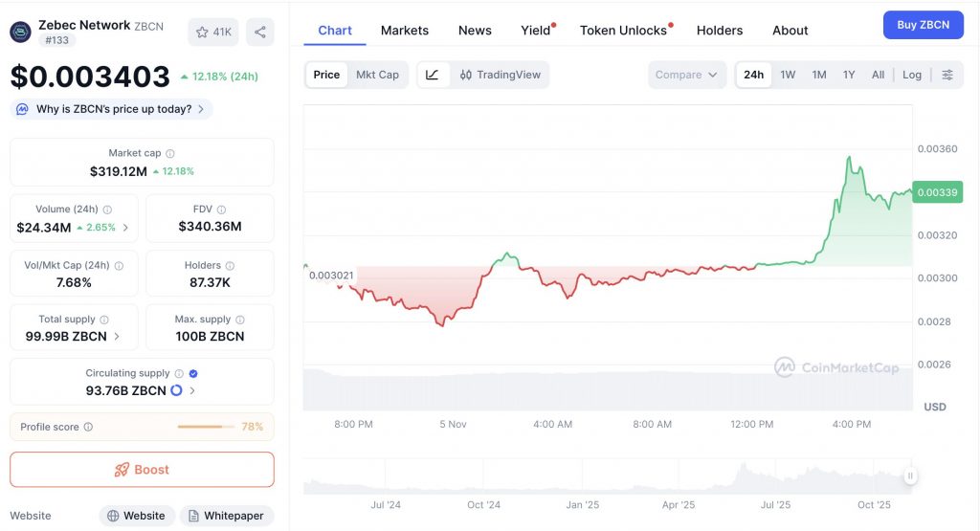Open the Yield tab
This screenshot has width=980, height=531.
tap(536, 31)
